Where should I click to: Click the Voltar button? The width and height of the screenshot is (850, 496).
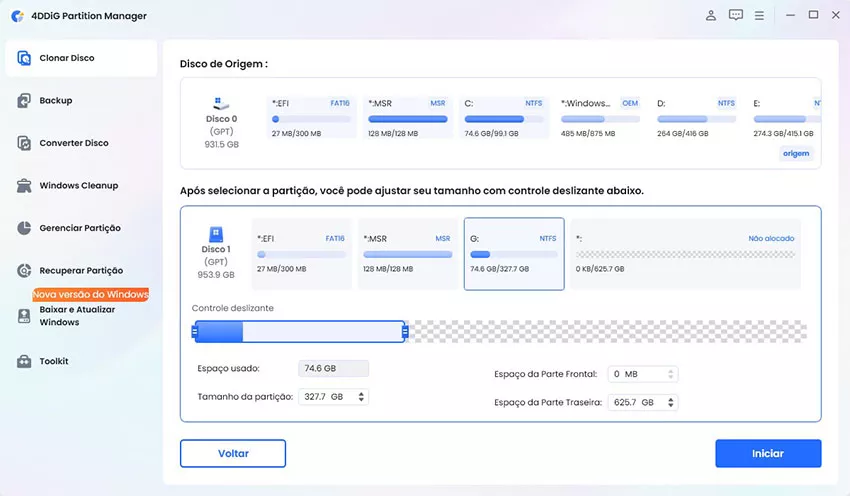tap(233, 453)
